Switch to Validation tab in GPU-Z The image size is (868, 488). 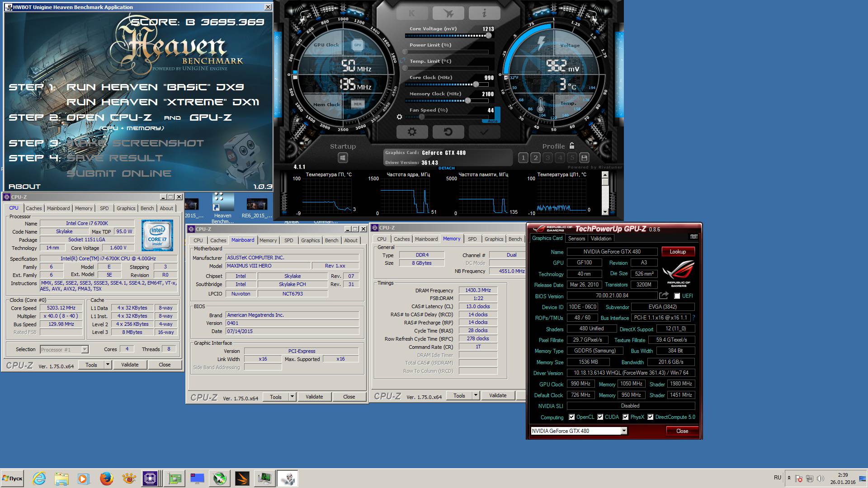coord(601,238)
